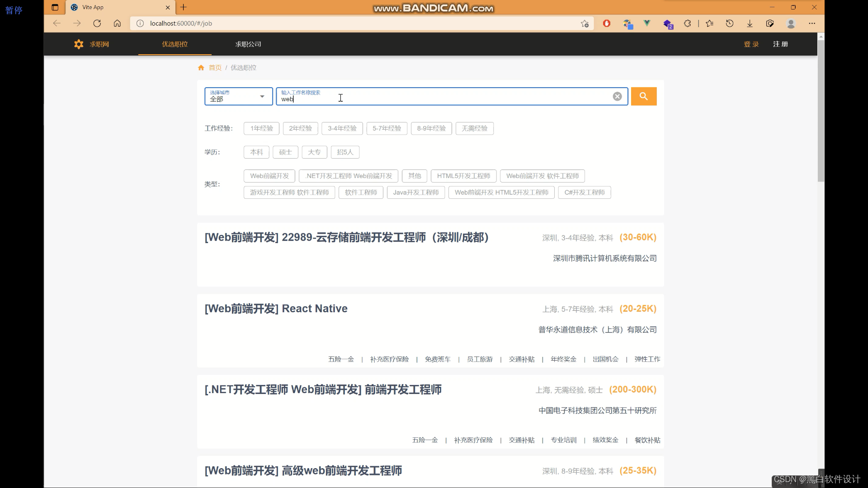Open the 求职公司 navigation tab
Viewport: 868px width, 488px height.
point(248,44)
